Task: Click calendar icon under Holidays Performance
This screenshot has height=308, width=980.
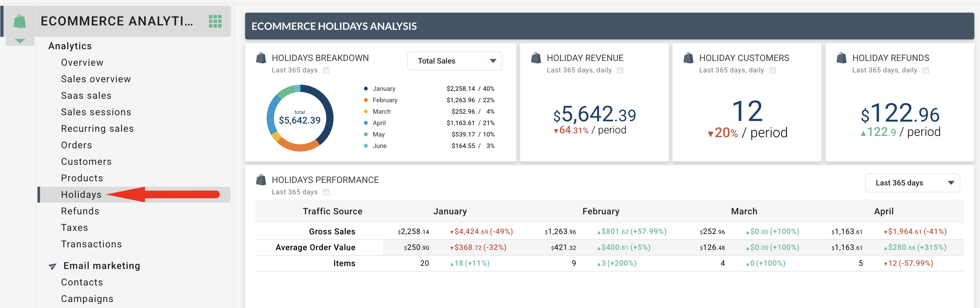Action: (326, 192)
